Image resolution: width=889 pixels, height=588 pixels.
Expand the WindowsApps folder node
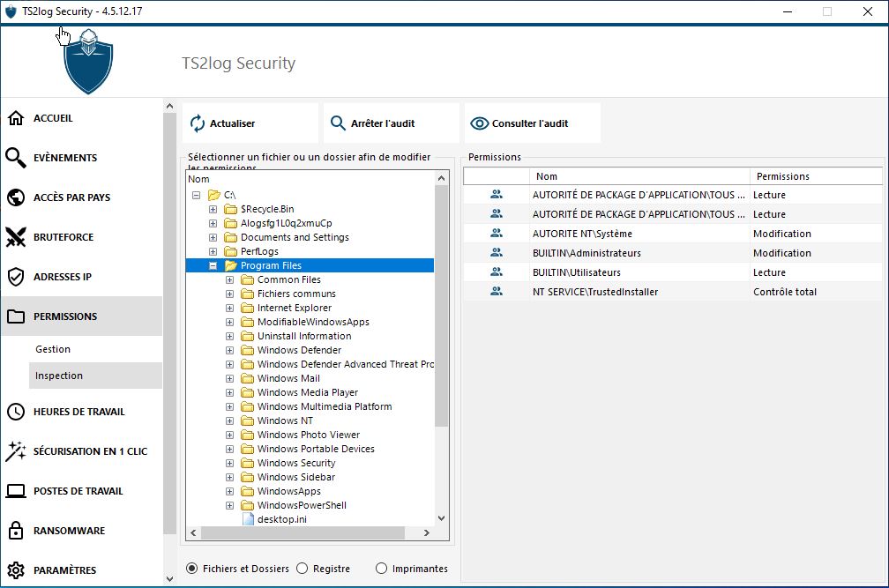click(229, 491)
